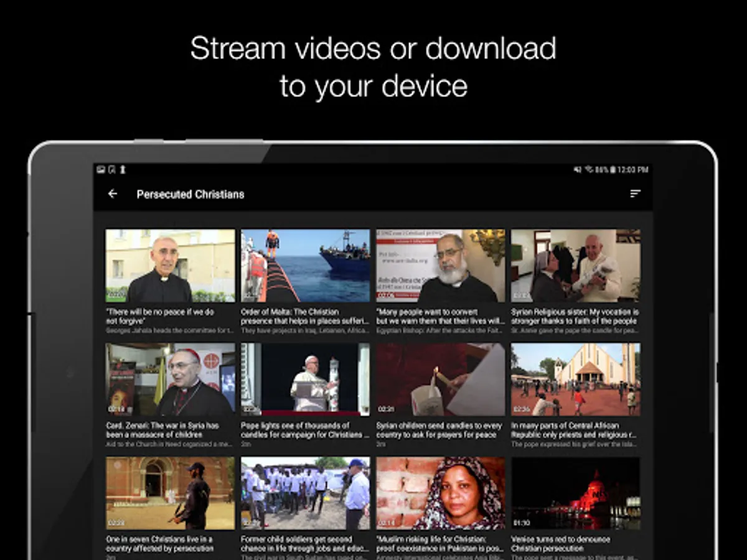This screenshot has width=747, height=560.
Task: Select title "Muslim risking life for Christian"
Action: pos(440,544)
